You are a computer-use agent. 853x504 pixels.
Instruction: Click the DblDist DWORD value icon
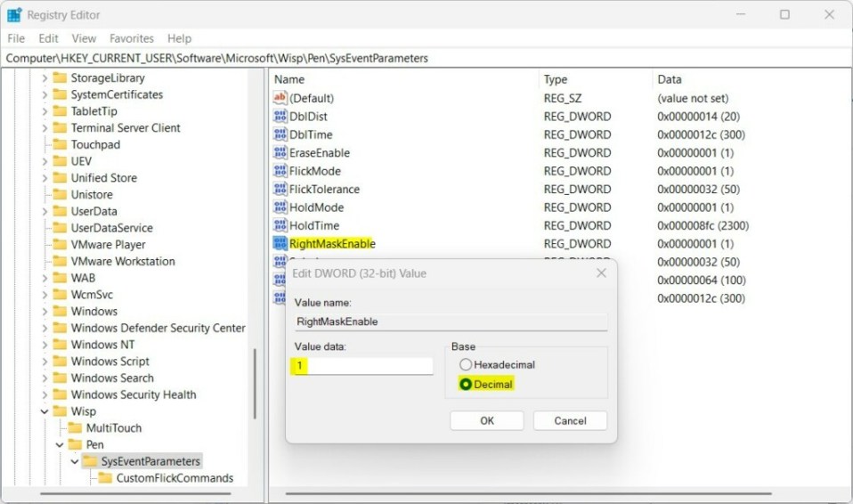pyautogui.click(x=280, y=116)
